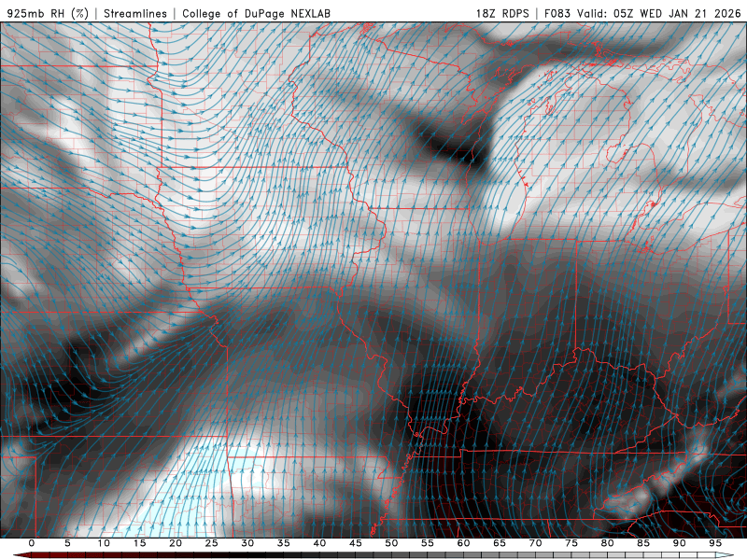Select the colorbar tick value "10"

(x=104, y=543)
